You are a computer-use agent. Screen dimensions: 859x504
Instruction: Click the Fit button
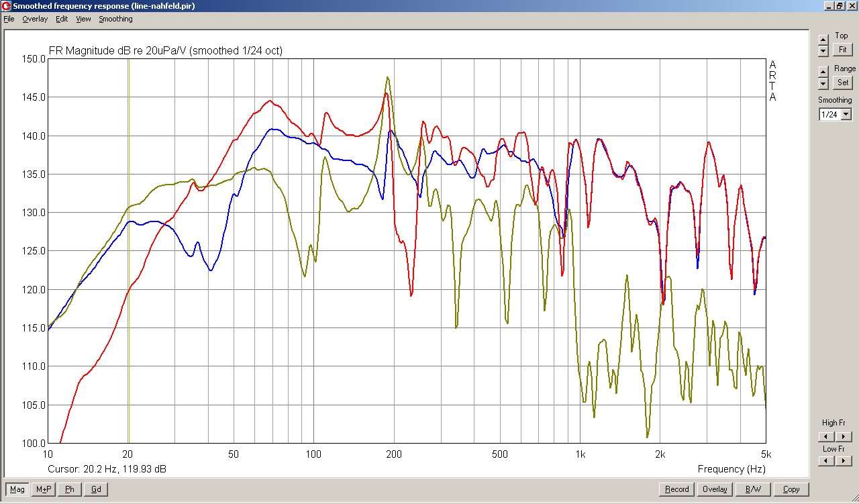click(x=842, y=50)
